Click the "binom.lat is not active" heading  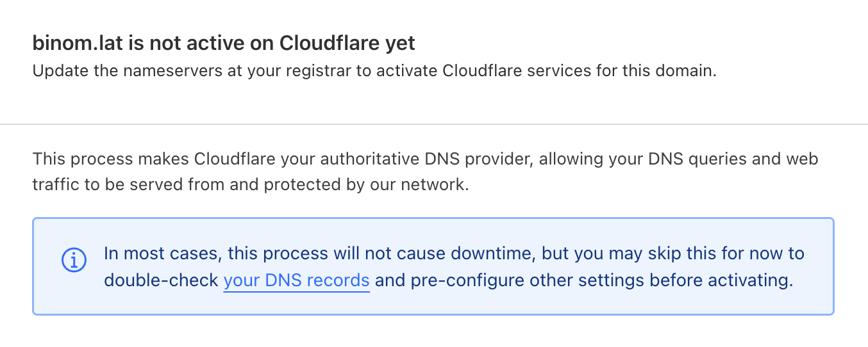pos(224,43)
